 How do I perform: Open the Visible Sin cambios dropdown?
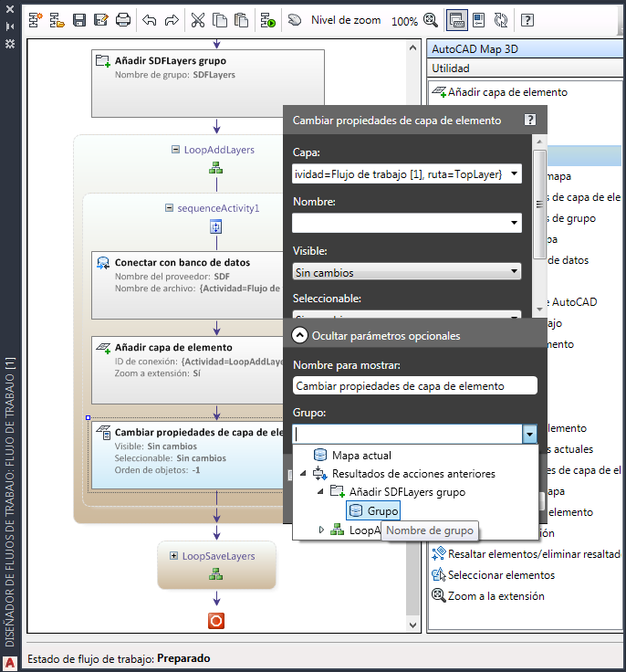point(407,272)
